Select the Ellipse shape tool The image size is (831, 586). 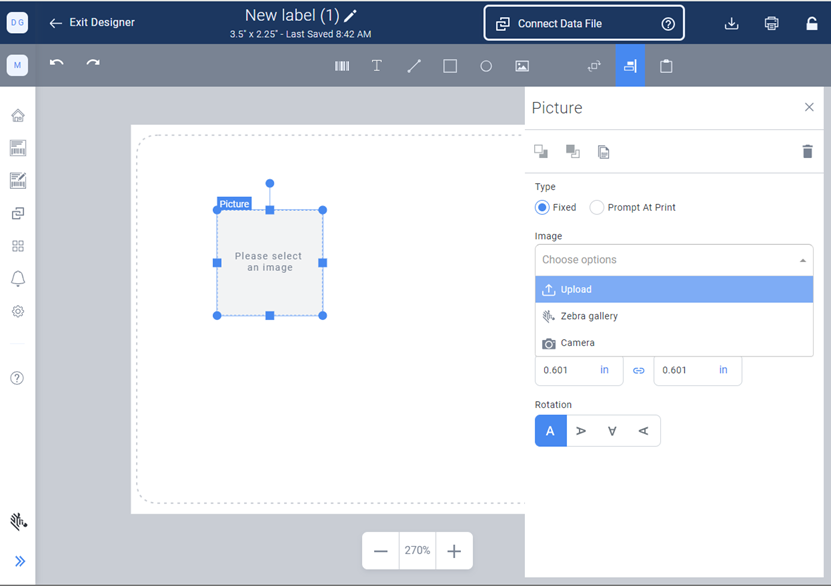coord(486,66)
